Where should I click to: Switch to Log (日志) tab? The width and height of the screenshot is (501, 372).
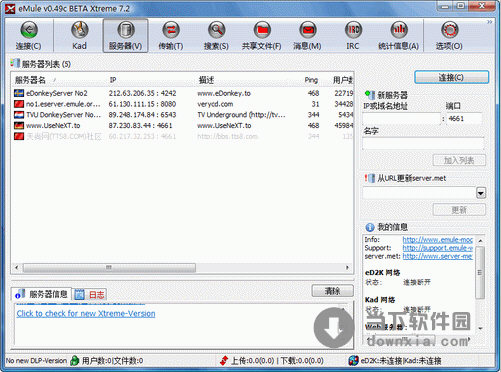[89, 295]
